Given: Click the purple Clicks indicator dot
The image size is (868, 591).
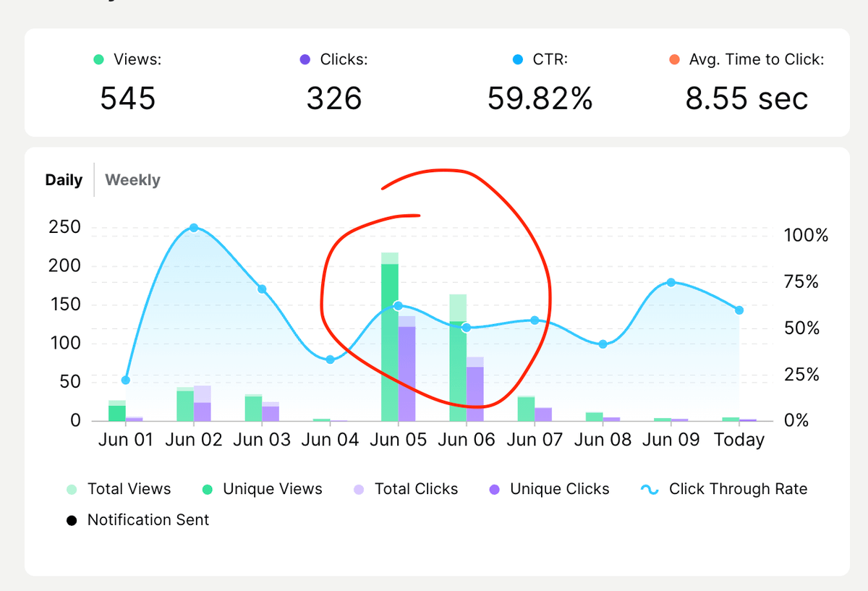Looking at the screenshot, I should pyautogui.click(x=305, y=60).
